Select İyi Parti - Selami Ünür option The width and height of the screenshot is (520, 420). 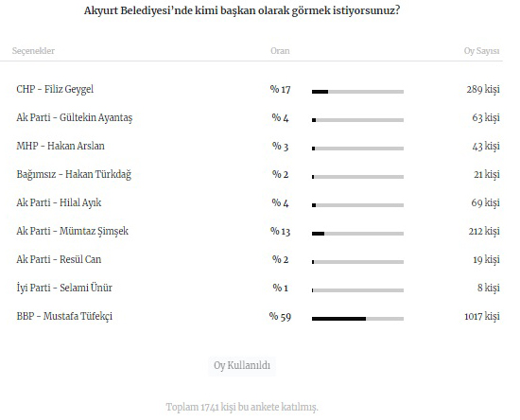64,288
